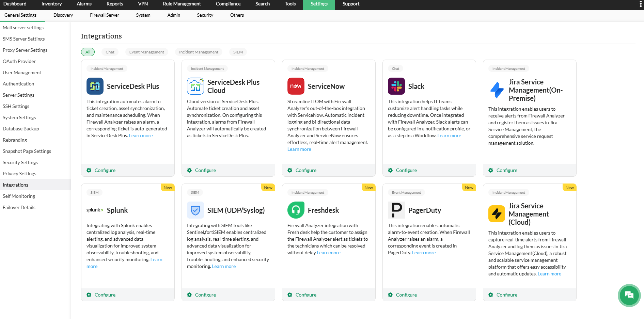
Task: Switch to Rule Management
Action: click(x=182, y=4)
